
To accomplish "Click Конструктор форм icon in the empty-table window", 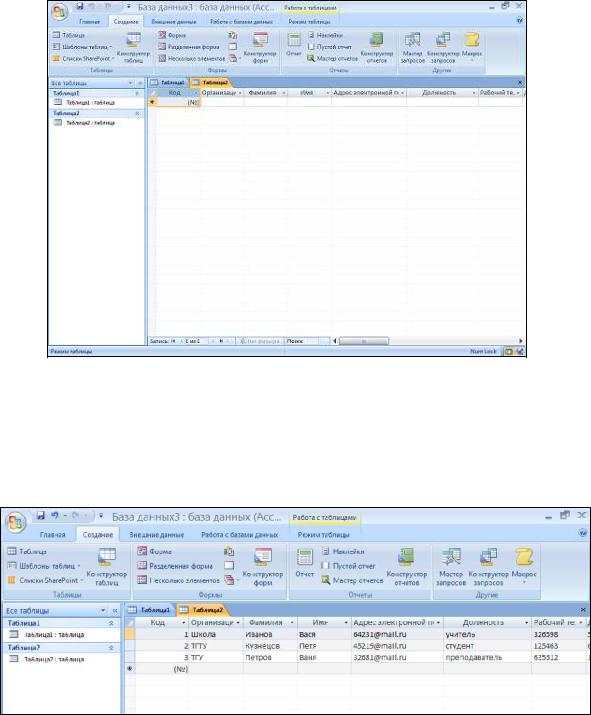I will pyautogui.click(x=260, y=40).
